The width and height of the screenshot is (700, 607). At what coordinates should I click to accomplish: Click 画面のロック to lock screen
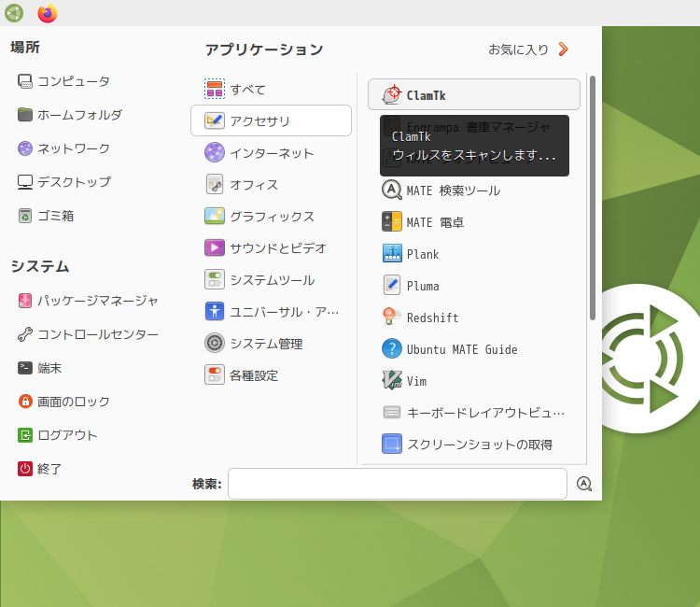coord(63,402)
